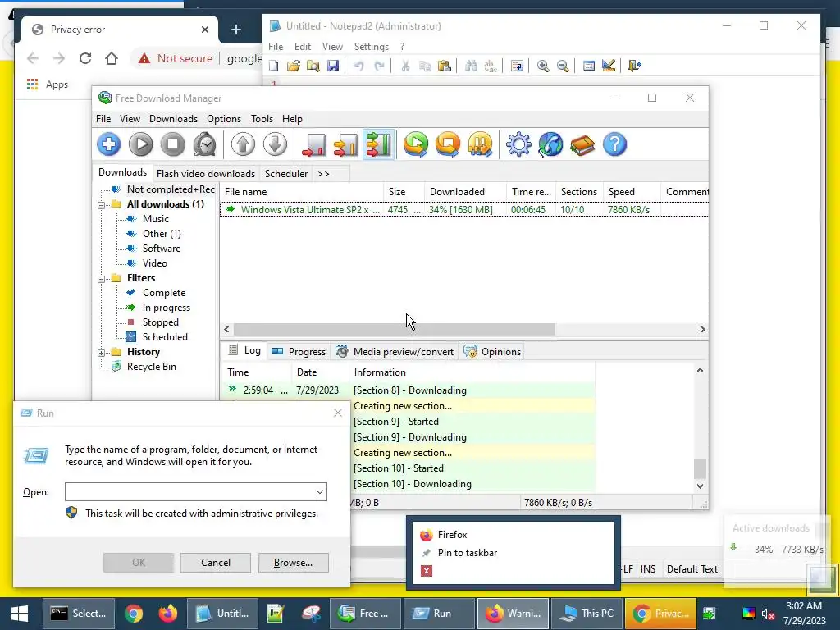Viewport: 840px width, 630px height.
Task: Click Apps shortcut in Chrome bookmarks bar
Action: [47, 84]
